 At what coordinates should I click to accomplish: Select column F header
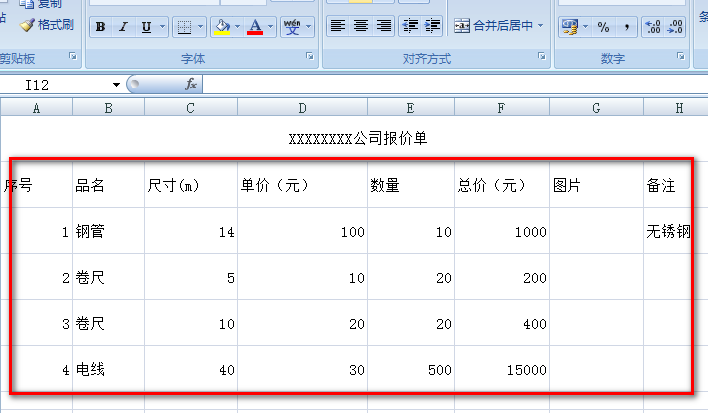tap(501, 108)
